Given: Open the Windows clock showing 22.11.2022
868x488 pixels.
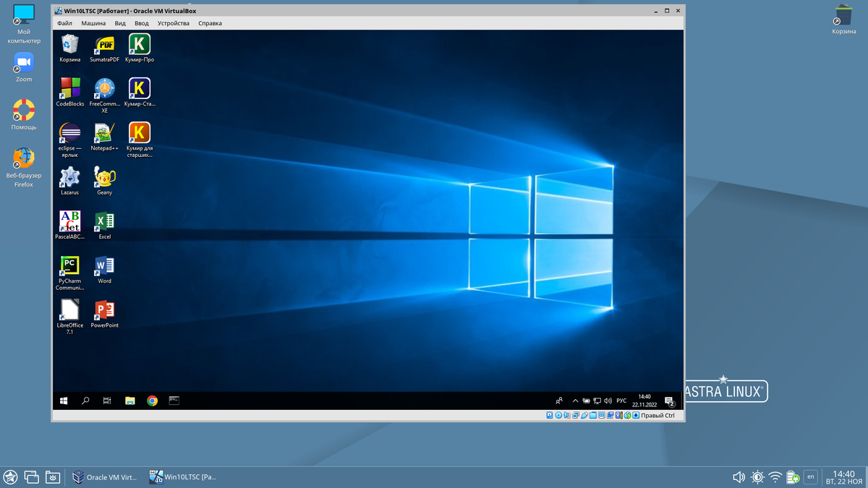Looking at the screenshot, I should [x=644, y=401].
